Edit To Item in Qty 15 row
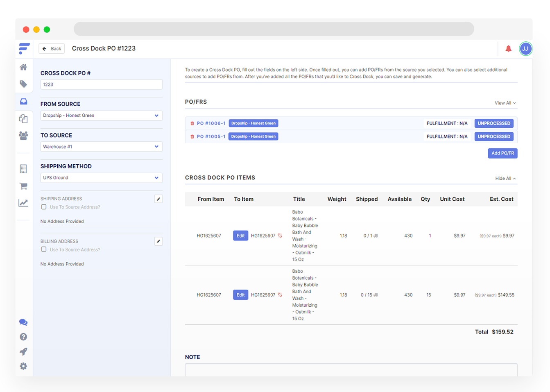Screen dimensions: 550x392 click(240, 295)
